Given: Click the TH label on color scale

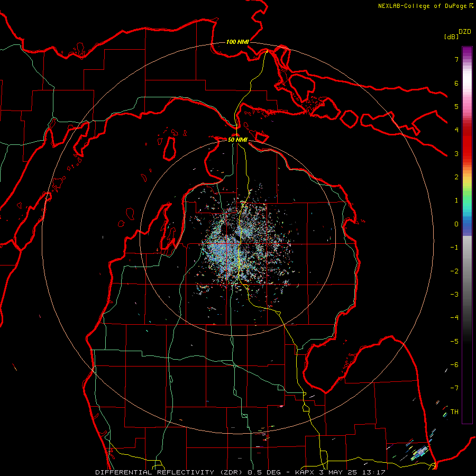Looking at the screenshot, I should pyautogui.click(x=454, y=412).
